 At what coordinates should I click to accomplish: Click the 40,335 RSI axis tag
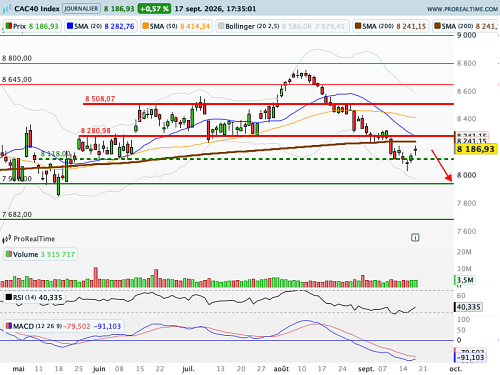pos(468,307)
